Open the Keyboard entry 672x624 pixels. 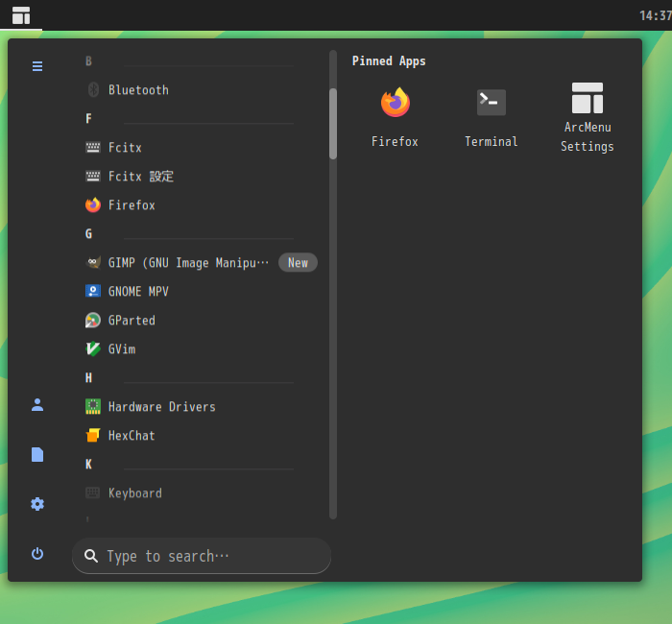point(202,492)
